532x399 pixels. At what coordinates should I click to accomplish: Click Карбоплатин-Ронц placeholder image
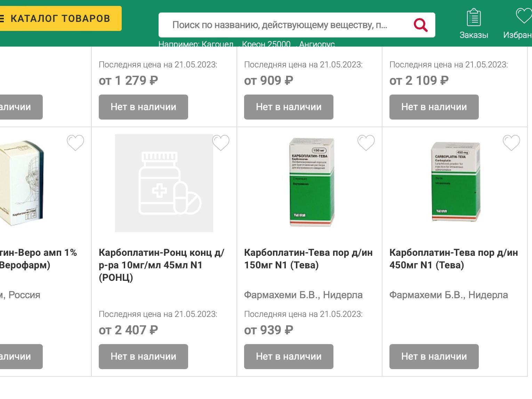(164, 183)
